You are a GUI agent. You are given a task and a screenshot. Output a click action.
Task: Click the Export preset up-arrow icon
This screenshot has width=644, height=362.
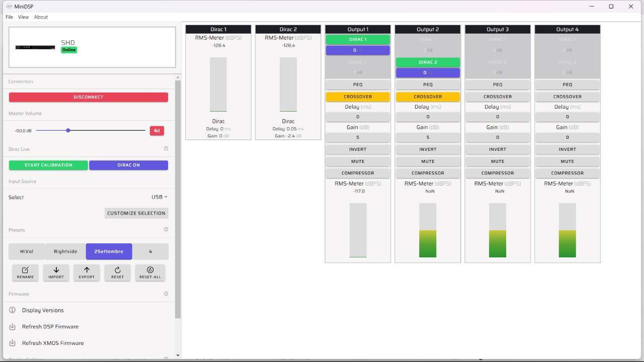pos(87,270)
